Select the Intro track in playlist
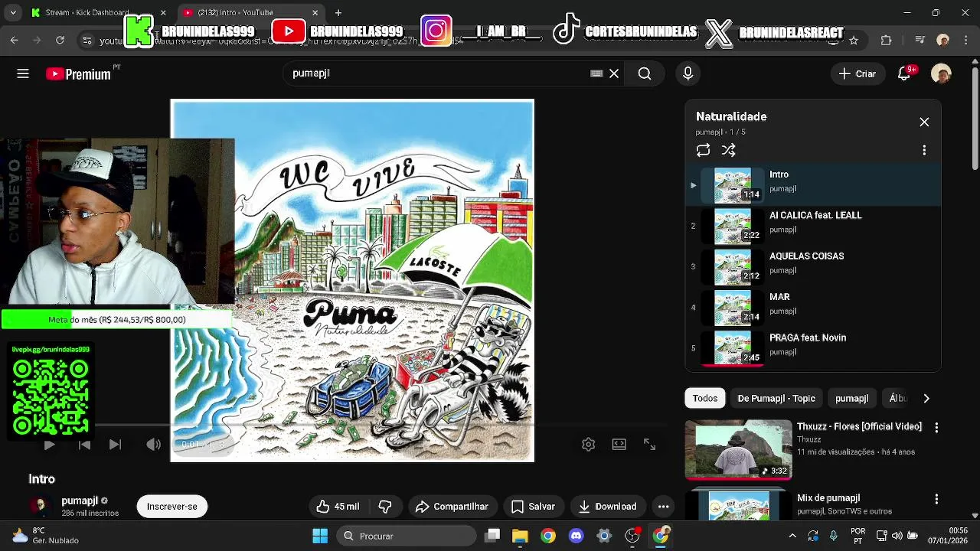 coord(813,184)
